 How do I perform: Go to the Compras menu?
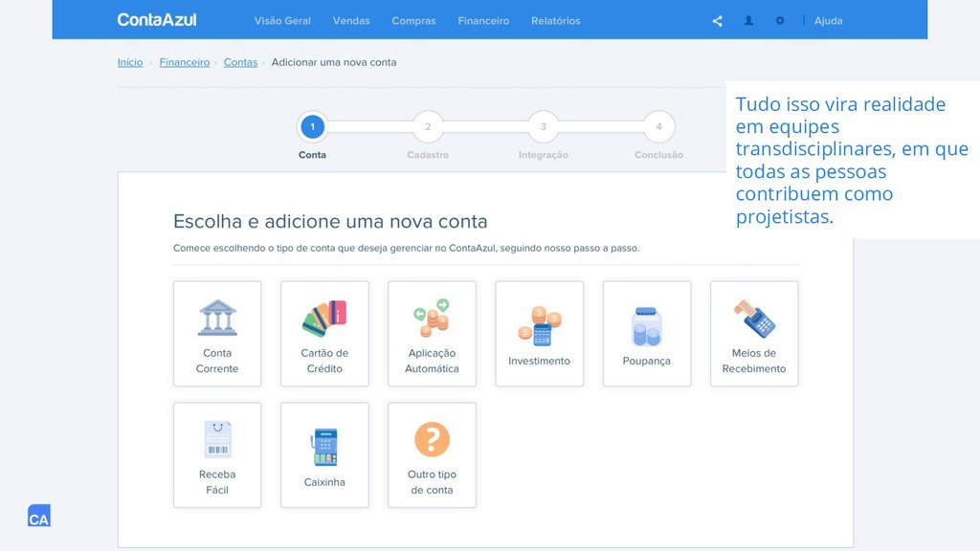[x=413, y=21]
